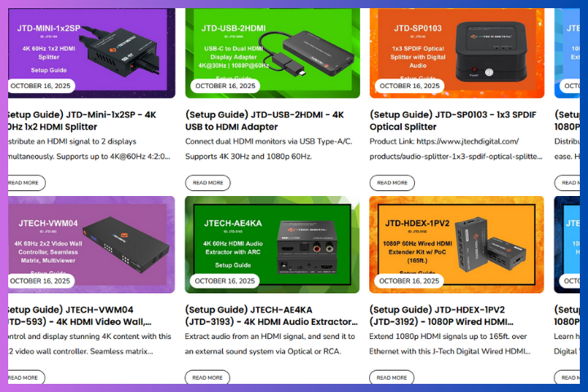Open JTD-USB-2HDMI USB to HDMI Adapter title
588x392 pixels.
click(x=265, y=121)
